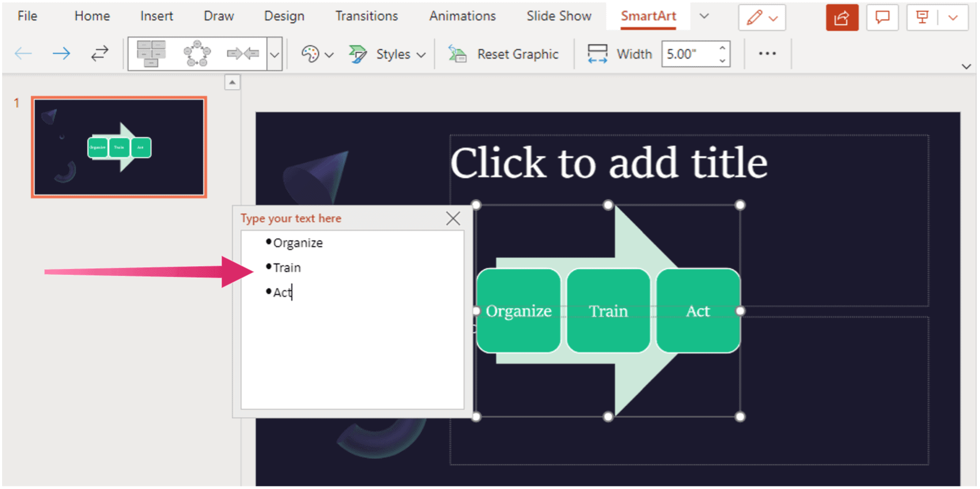Screen dimensions: 980x489
Task: Close the Type your text here pane
Action: coord(453,218)
